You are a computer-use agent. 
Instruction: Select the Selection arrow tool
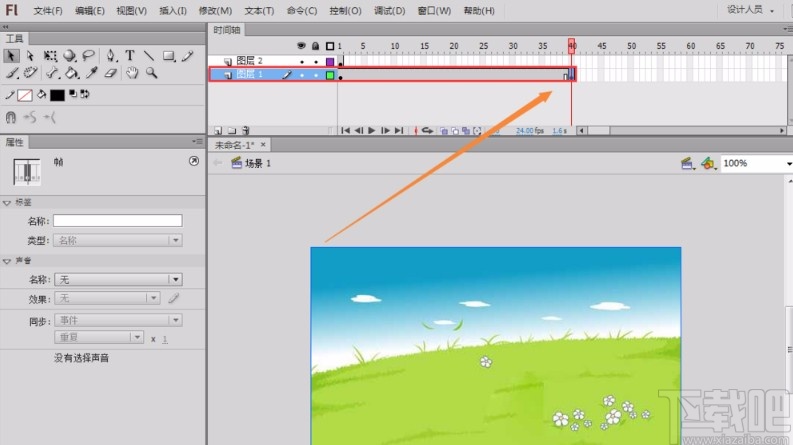point(11,56)
